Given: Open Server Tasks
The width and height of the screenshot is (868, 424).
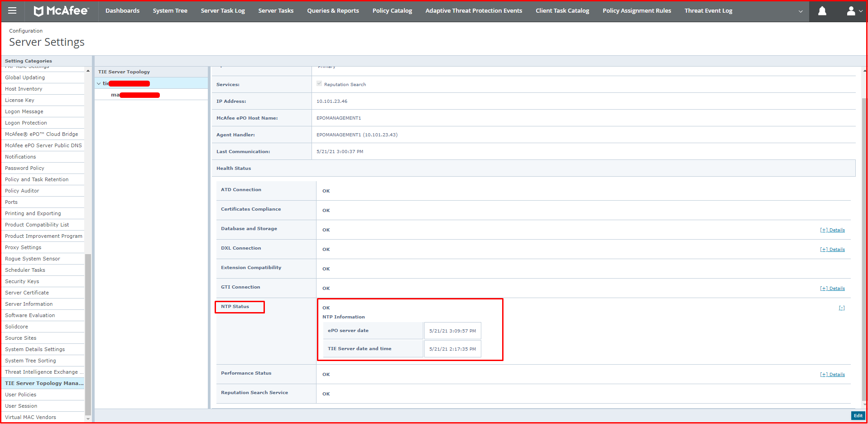Looking at the screenshot, I should tap(276, 10).
